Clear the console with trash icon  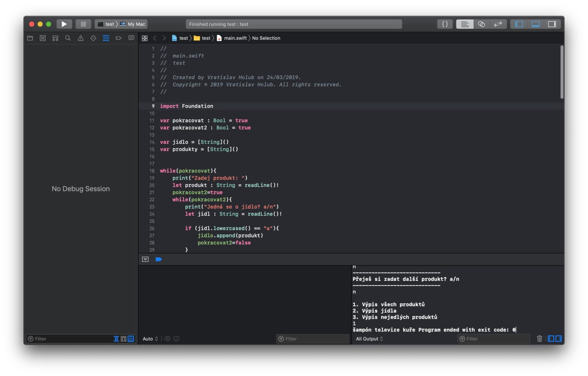(539, 339)
